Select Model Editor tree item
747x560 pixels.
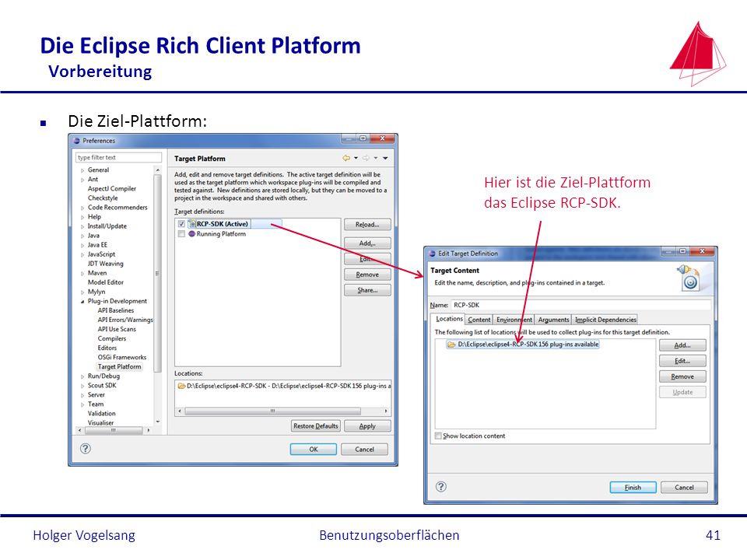click(105, 282)
